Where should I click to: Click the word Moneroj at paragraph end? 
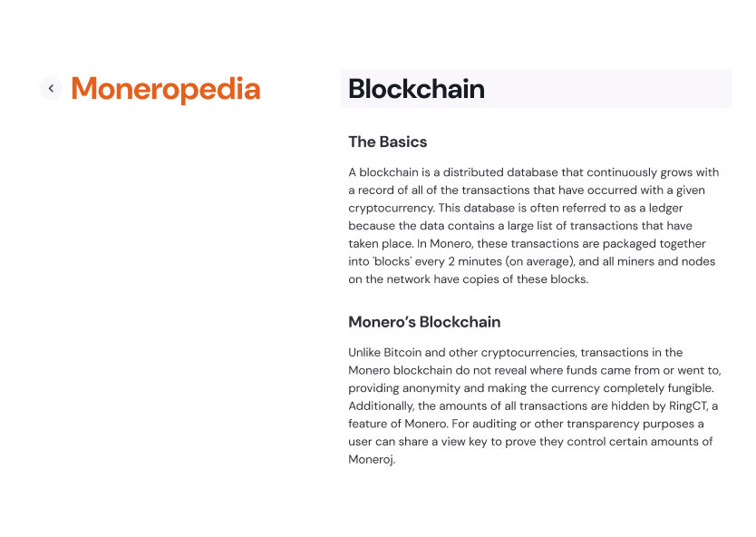(x=371, y=459)
